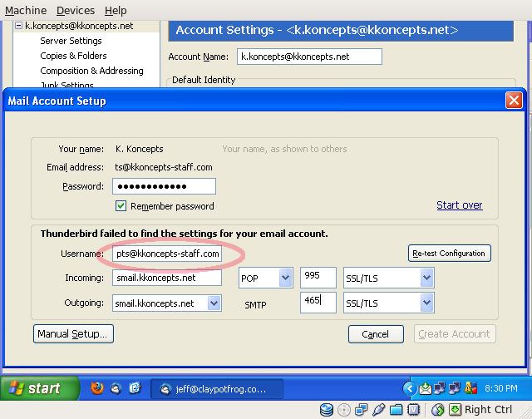The width and height of the screenshot is (532, 419).
Task: Click the VirtualBox shared folders status icon
Action: pyautogui.click(x=396, y=410)
